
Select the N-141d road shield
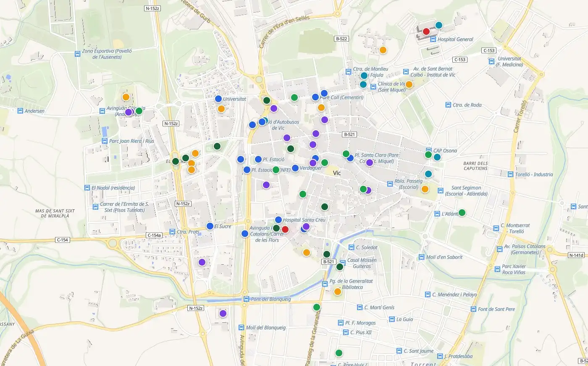point(576,255)
